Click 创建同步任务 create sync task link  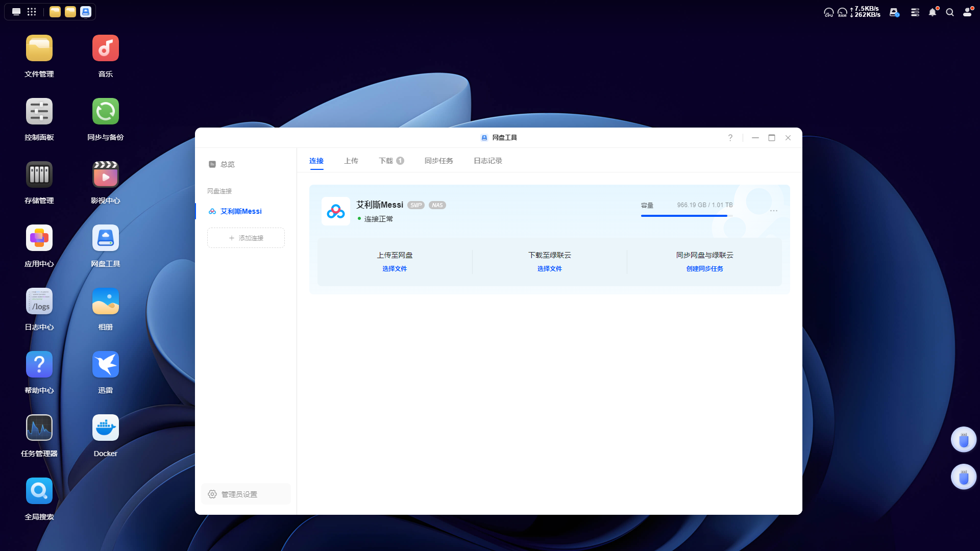click(704, 268)
